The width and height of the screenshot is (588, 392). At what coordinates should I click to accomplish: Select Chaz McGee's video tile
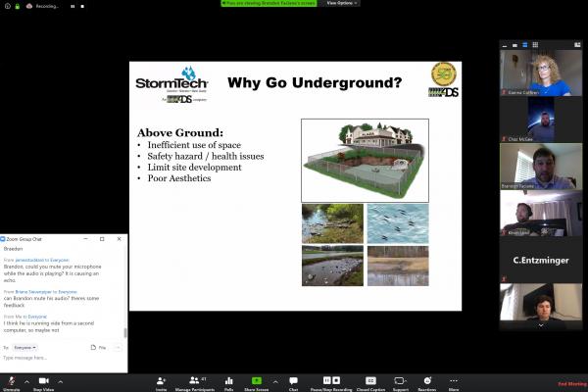point(541,120)
